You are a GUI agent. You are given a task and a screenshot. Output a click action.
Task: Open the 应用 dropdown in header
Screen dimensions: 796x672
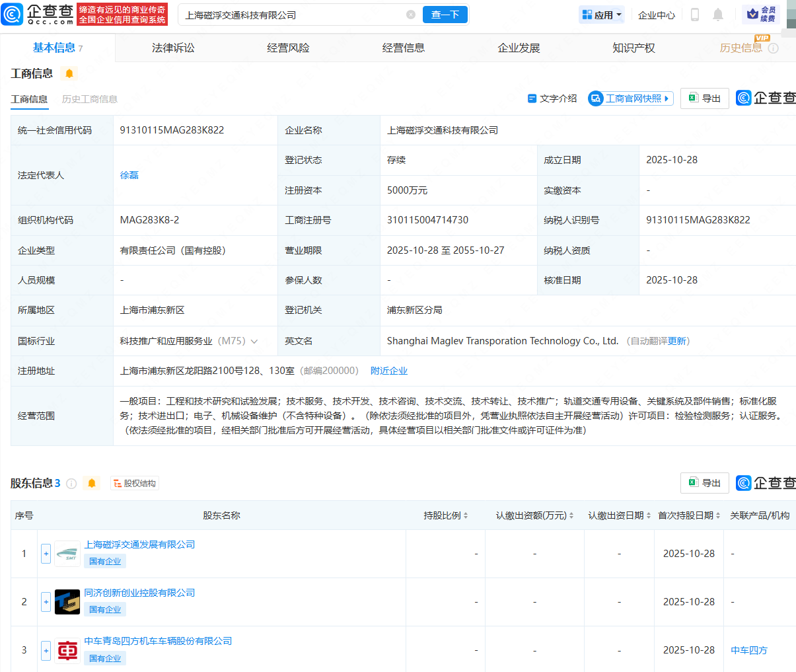point(601,14)
